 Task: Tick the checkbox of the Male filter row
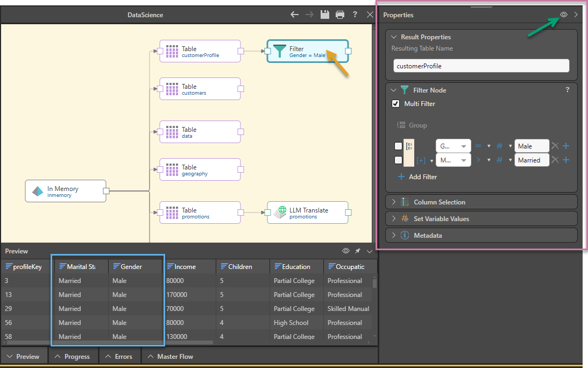(398, 146)
